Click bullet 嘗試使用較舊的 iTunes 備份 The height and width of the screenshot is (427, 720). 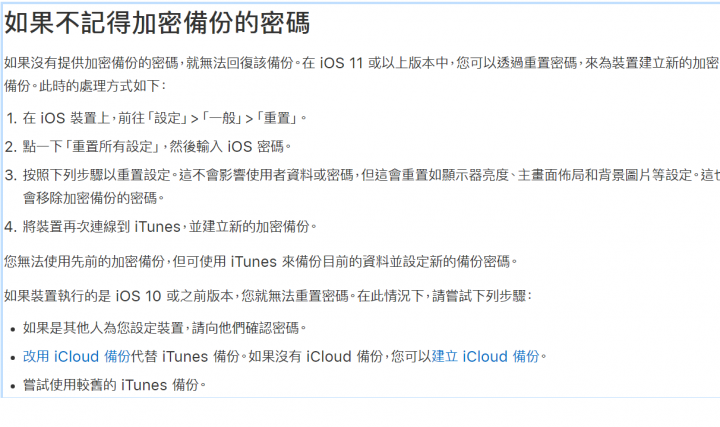tap(114, 385)
